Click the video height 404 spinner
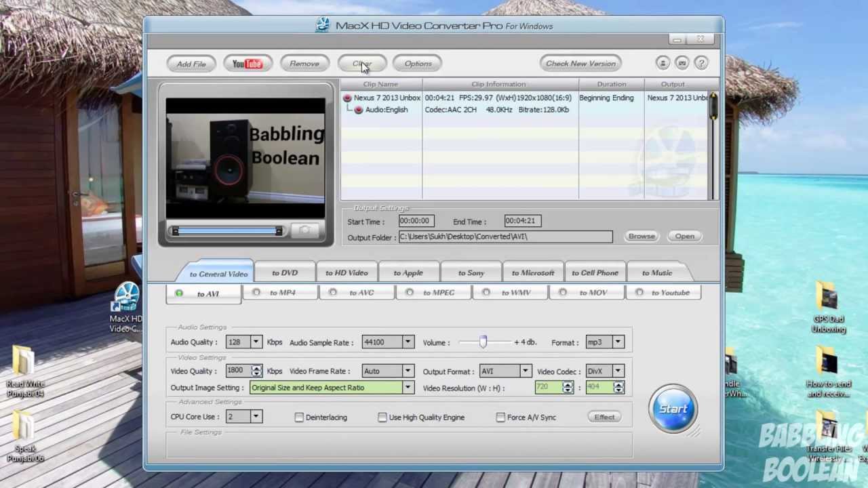The image size is (868, 488). [618, 388]
